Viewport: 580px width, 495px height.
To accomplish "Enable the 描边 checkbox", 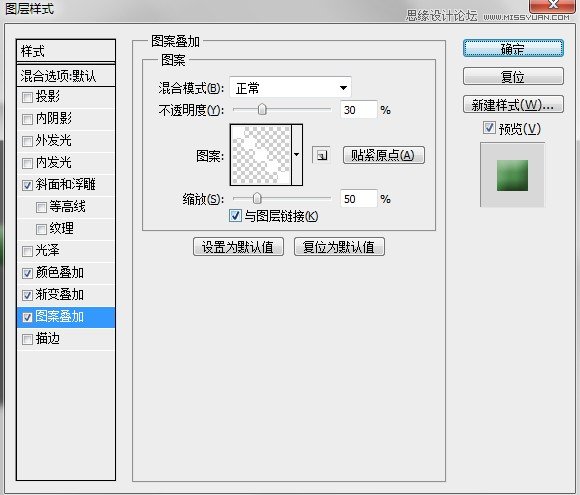I will click(x=27, y=339).
